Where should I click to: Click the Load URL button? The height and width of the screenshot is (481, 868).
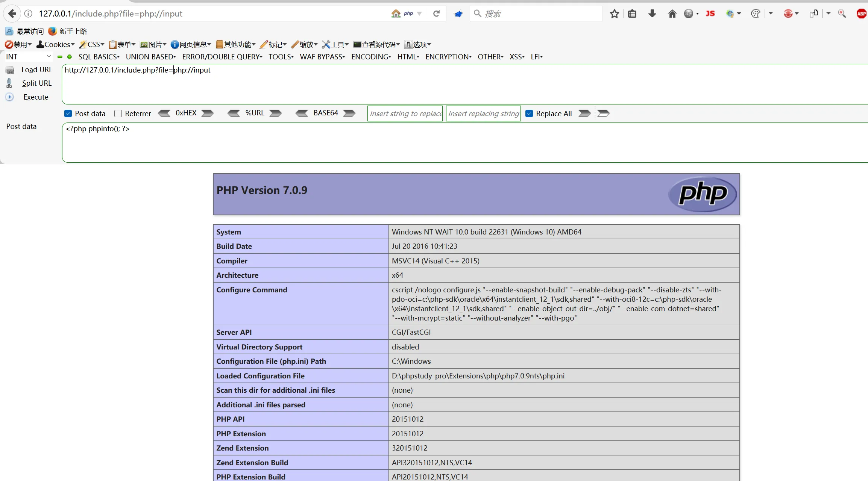pyautogui.click(x=36, y=70)
